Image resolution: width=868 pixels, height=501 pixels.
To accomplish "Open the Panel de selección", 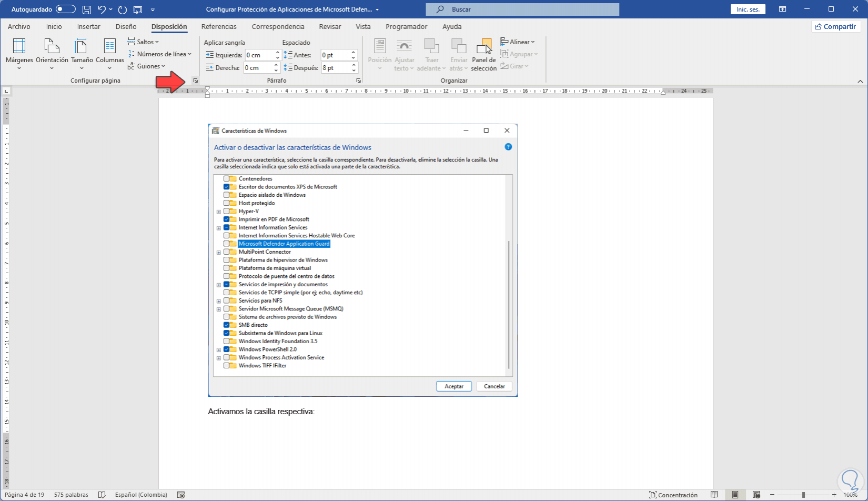I will [484, 54].
